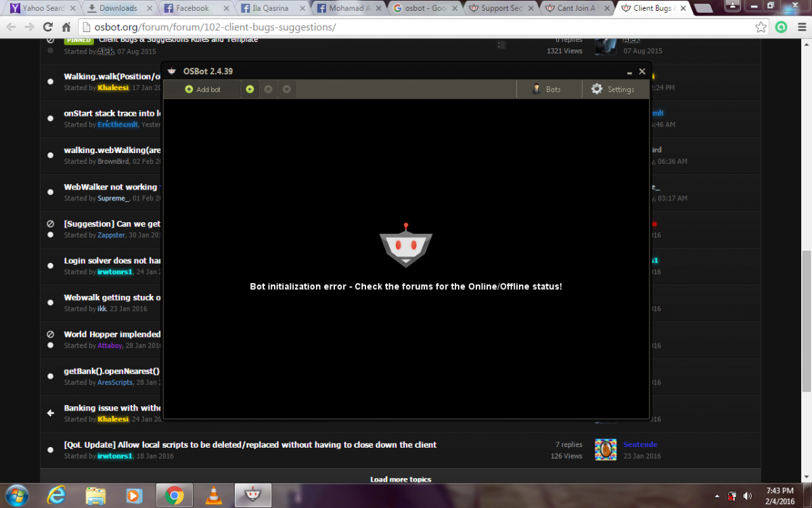Reload the page in Chrome
The image size is (812, 508).
(47, 28)
